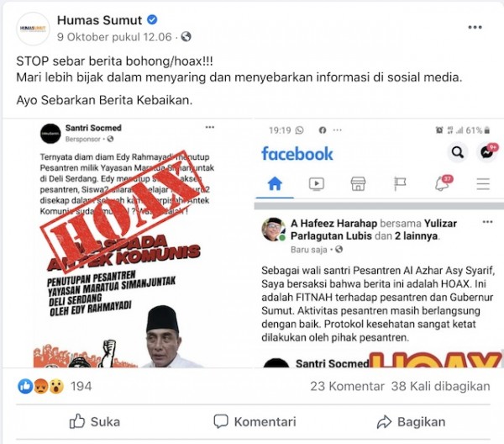
Task: Click the Marketplace storefront icon
Action: coord(358,184)
